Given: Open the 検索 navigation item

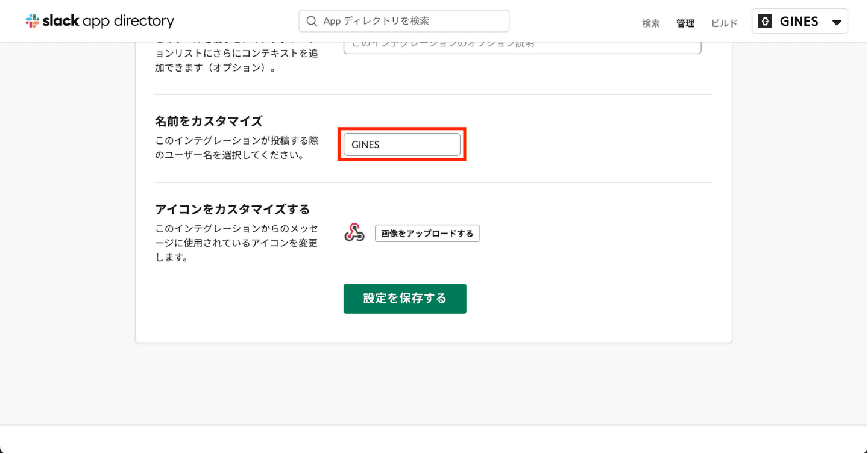Looking at the screenshot, I should coord(650,23).
